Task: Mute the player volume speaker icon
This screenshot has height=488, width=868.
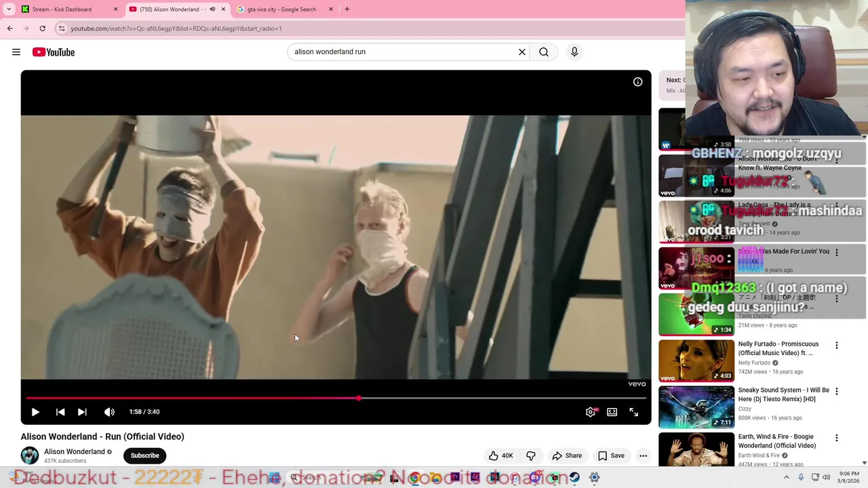Action: [x=109, y=412]
